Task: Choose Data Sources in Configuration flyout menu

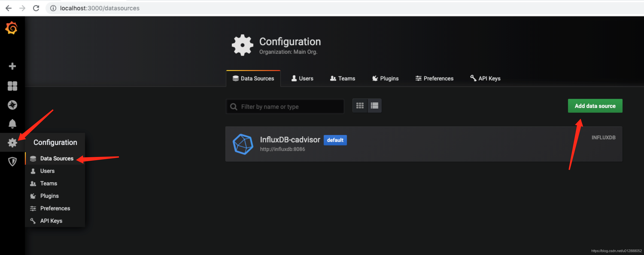Action: 55,158
